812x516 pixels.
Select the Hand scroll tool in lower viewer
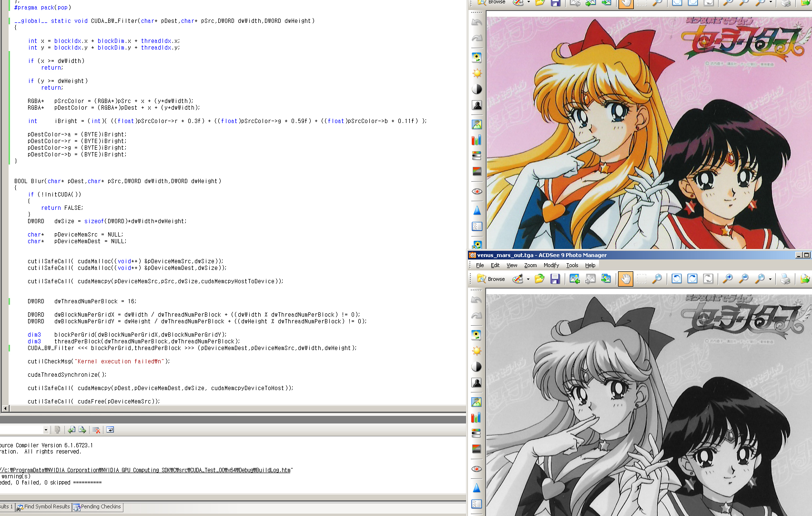click(625, 279)
